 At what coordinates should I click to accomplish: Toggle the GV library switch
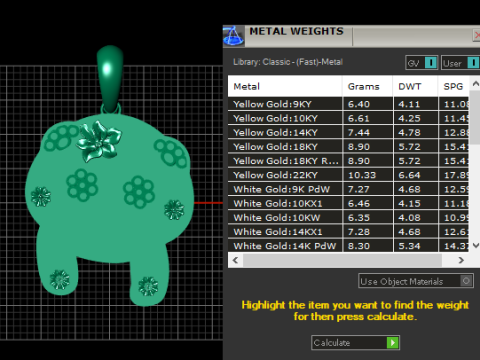tap(421, 63)
